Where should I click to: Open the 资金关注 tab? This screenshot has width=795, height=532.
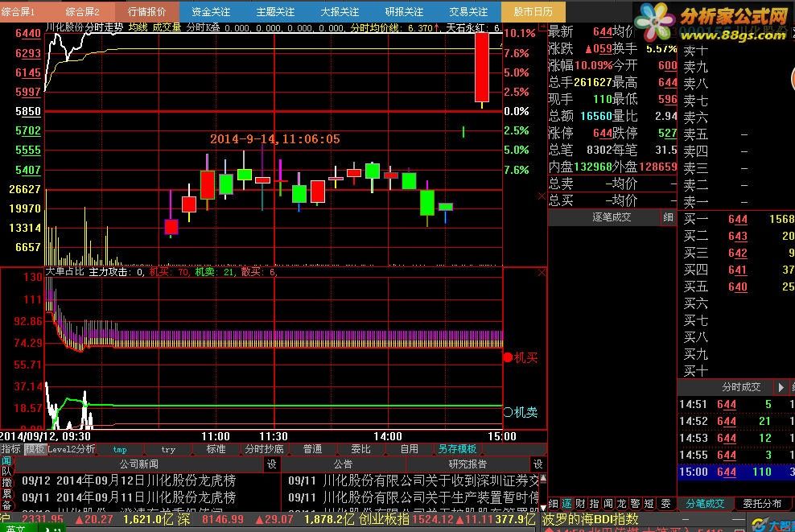click(x=211, y=11)
